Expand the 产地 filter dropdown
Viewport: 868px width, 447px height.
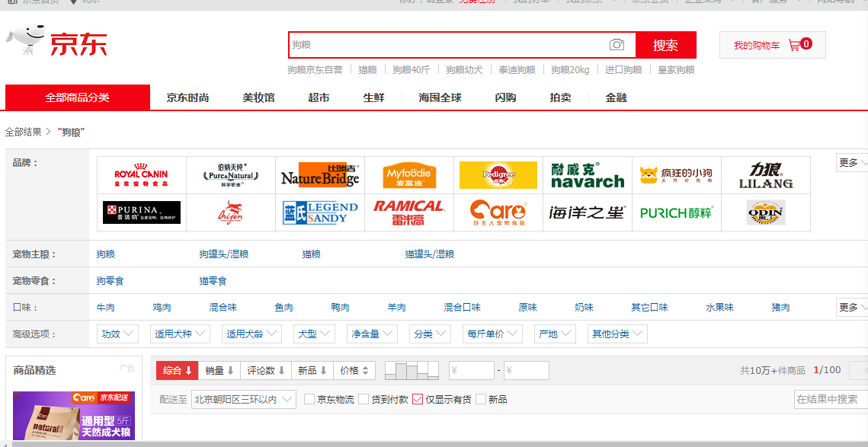pyautogui.click(x=555, y=334)
